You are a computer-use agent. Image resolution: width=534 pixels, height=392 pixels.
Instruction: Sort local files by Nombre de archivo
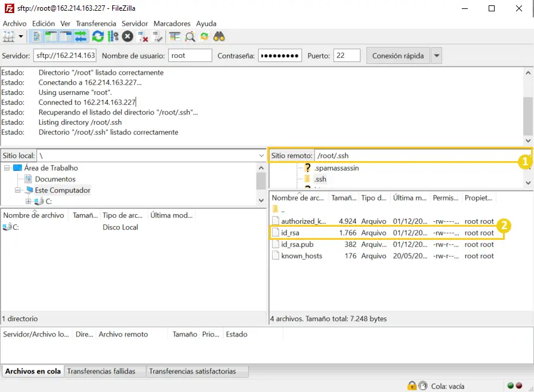coord(34,215)
